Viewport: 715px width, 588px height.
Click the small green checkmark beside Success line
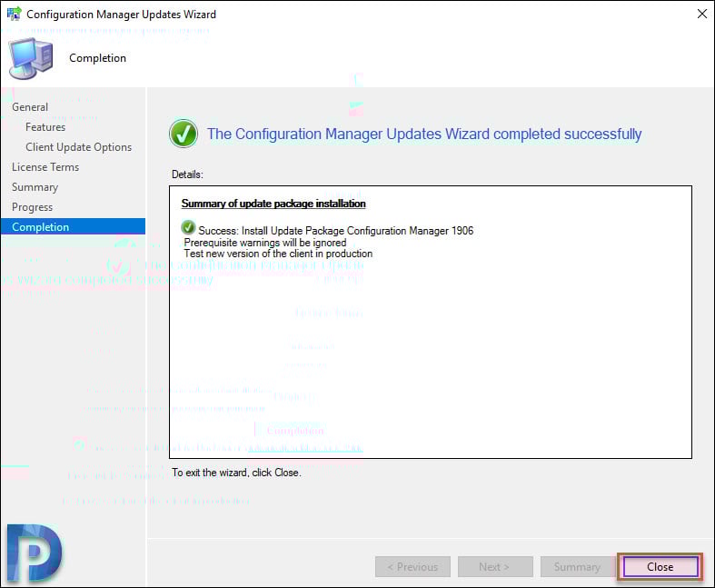pyautogui.click(x=188, y=227)
